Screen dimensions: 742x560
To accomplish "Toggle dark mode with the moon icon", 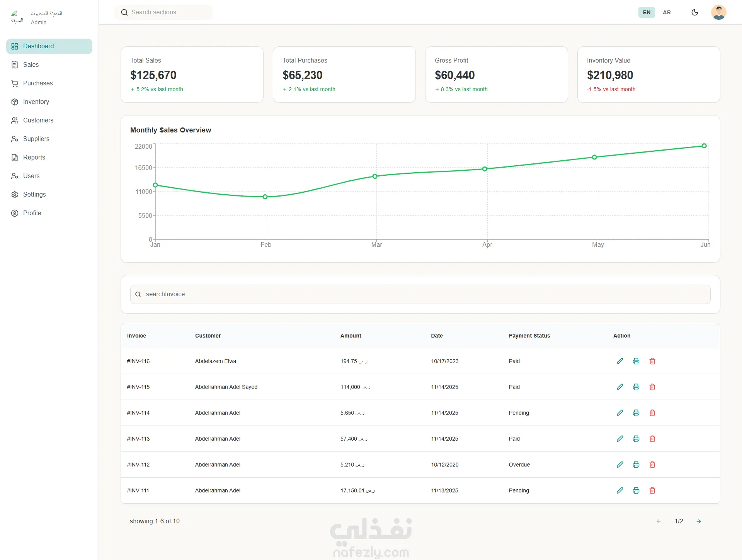I will point(695,12).
